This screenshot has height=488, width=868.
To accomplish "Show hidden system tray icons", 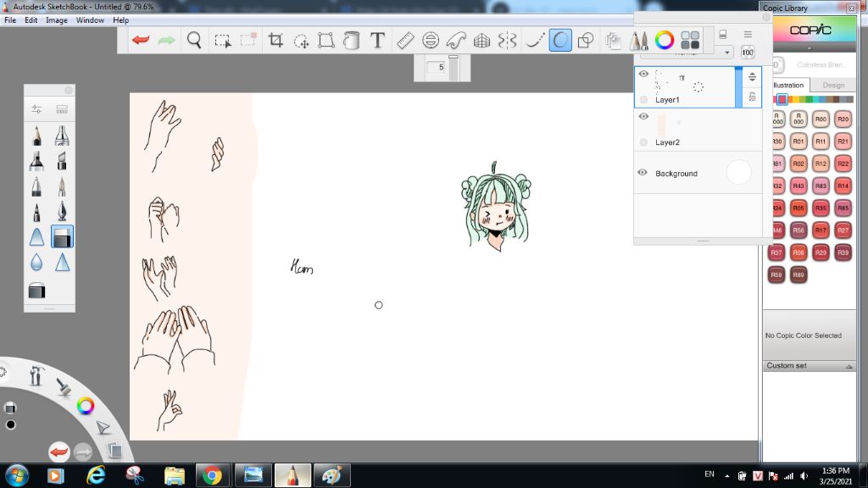I will 726,476.
